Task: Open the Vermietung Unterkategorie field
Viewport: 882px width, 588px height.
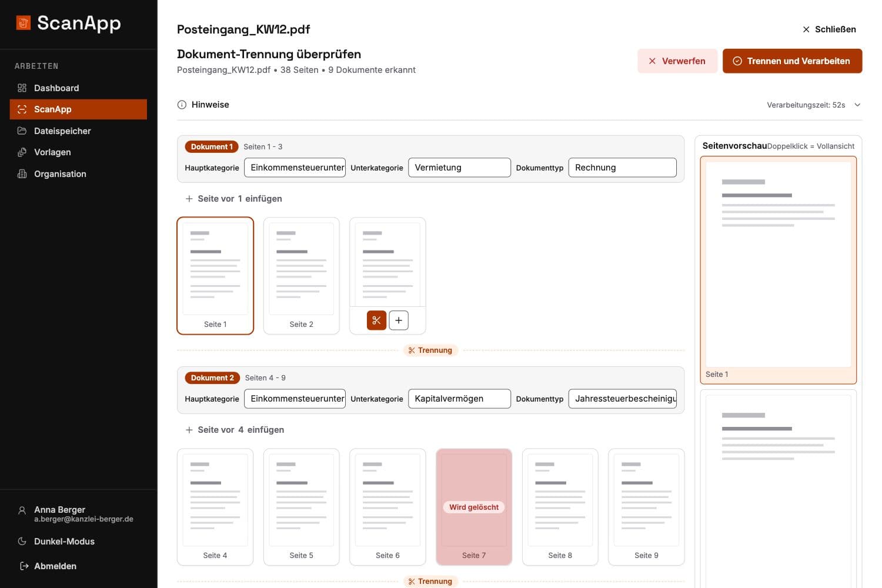Action: click(x=459, y=168)
